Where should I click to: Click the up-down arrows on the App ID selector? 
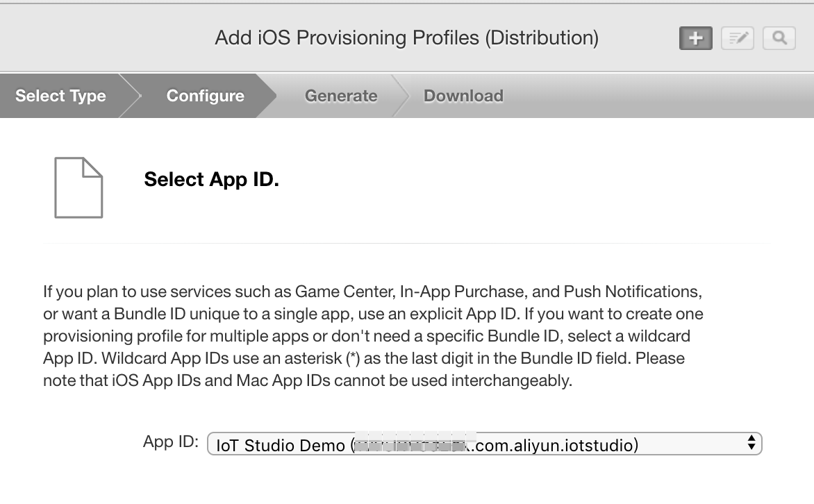click(x=751, y=443)
